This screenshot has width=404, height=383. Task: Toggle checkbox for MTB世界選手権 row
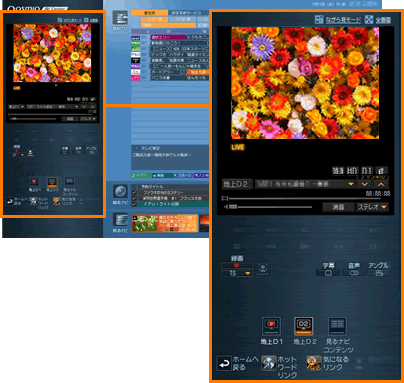click(x=134, y=198)
